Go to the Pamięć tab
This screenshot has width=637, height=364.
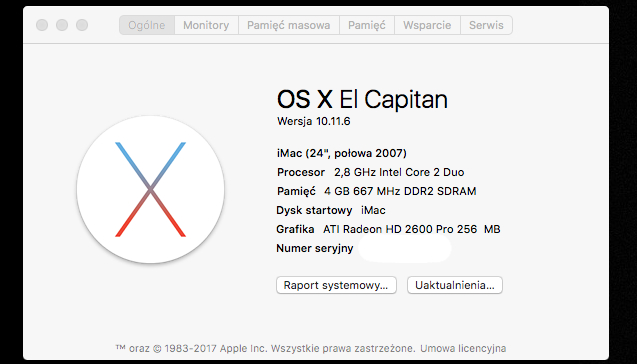point(367,25)
